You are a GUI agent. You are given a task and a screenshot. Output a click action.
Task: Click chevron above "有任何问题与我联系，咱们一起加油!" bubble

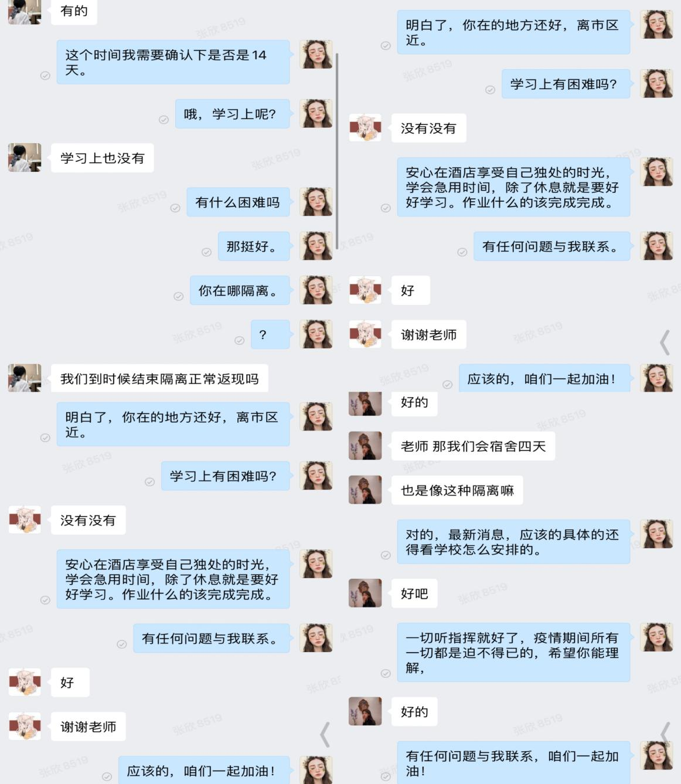665,734
